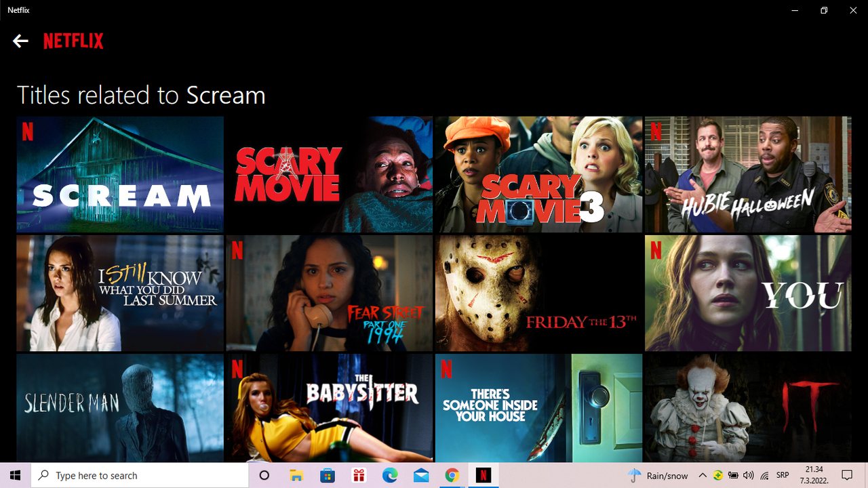Select Fear Street Part One 1994 thumbnail
The width and height of the screenshot is (868, 488).
[x=329, y=293]
